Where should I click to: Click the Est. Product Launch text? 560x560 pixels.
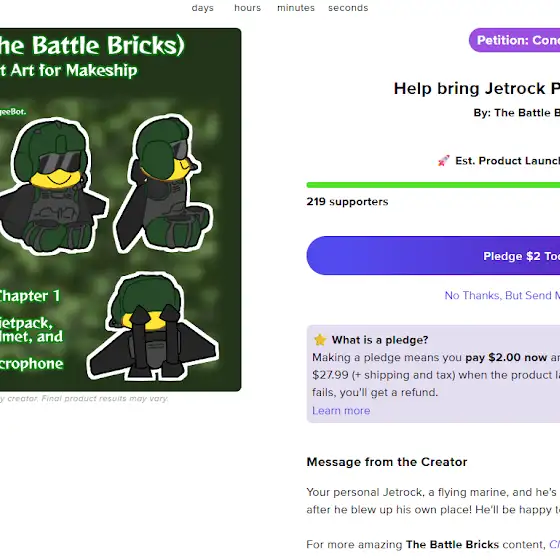pyautogui.click(x=508, y=161)
